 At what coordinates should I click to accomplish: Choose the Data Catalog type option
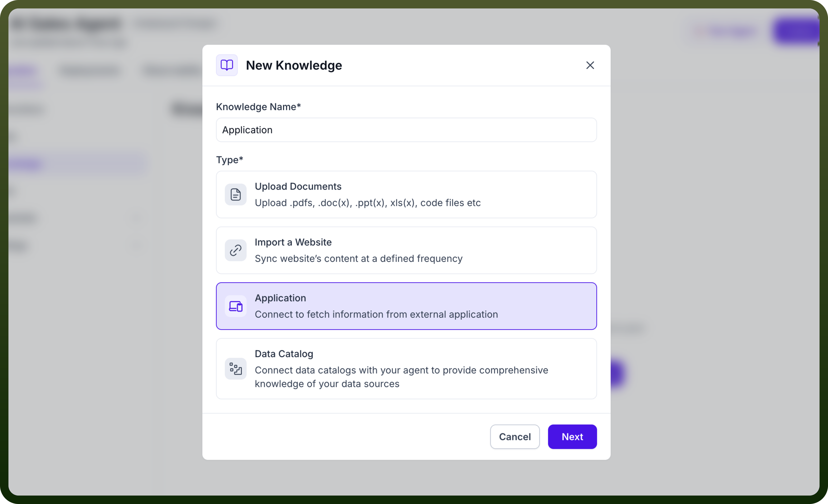coord(406,369)
